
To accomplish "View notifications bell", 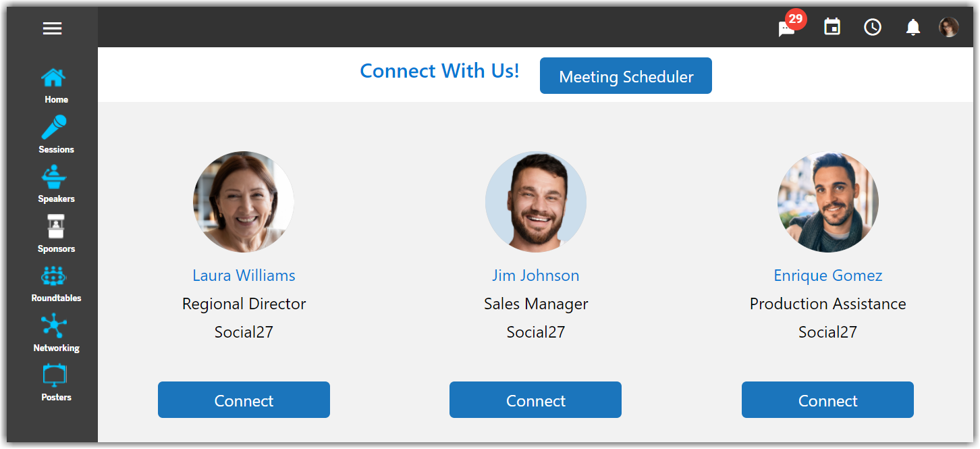I will [x=913, y=27].
